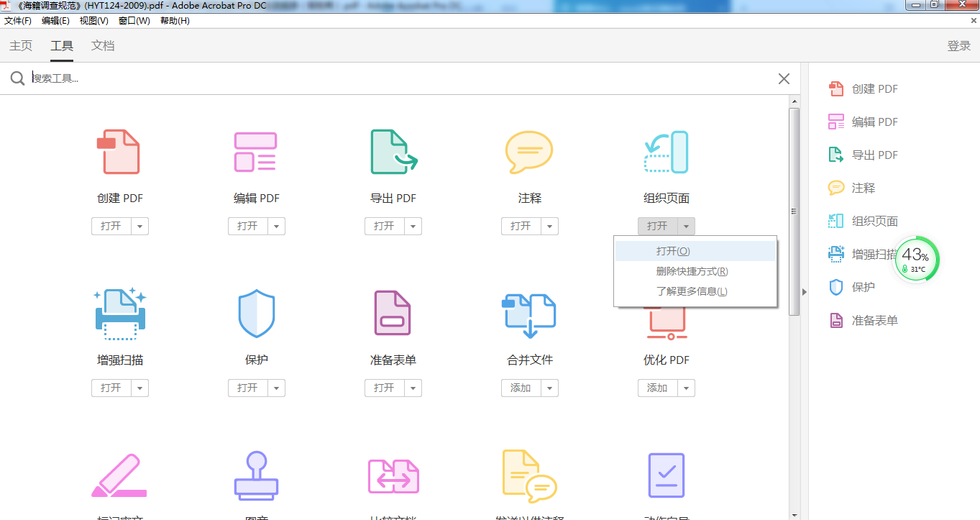Switch to the 主页 tab
Image resolution: width=980 pixels, height=520 pixels.
tap(21, 46)
